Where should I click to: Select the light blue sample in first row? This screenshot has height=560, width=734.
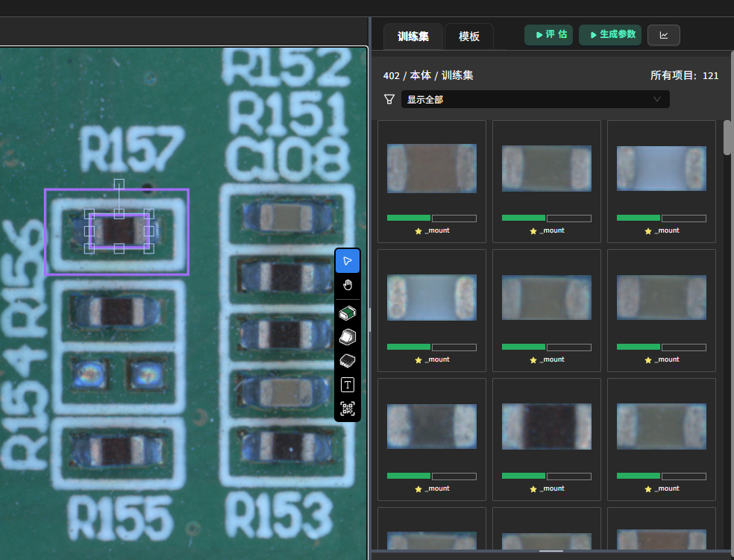coord(661,169)
